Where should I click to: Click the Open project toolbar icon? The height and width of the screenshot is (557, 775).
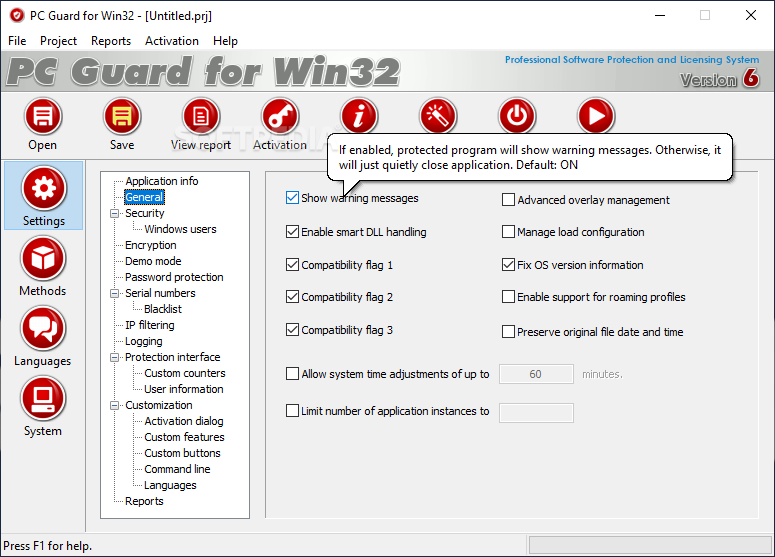pyautogui.click(x=43, y=117)
